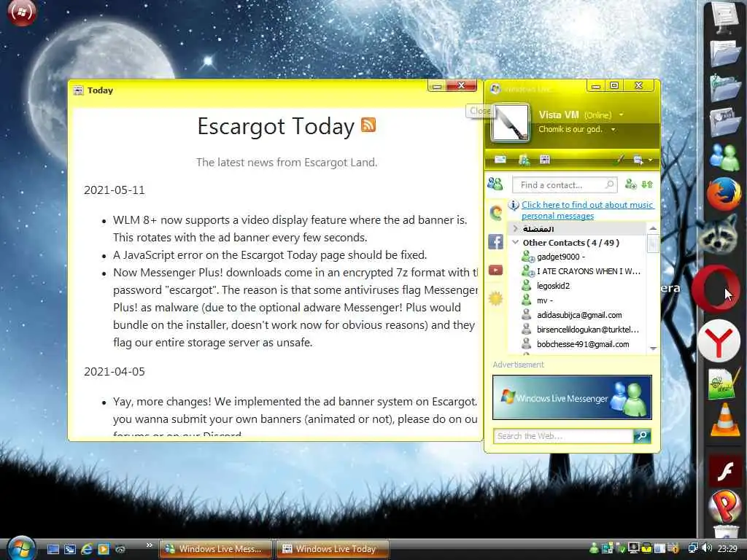The height and width of the screenshot is (560, 747).
Task: Open the raccoon icon in the dock
Action: [x=719, y=236]
